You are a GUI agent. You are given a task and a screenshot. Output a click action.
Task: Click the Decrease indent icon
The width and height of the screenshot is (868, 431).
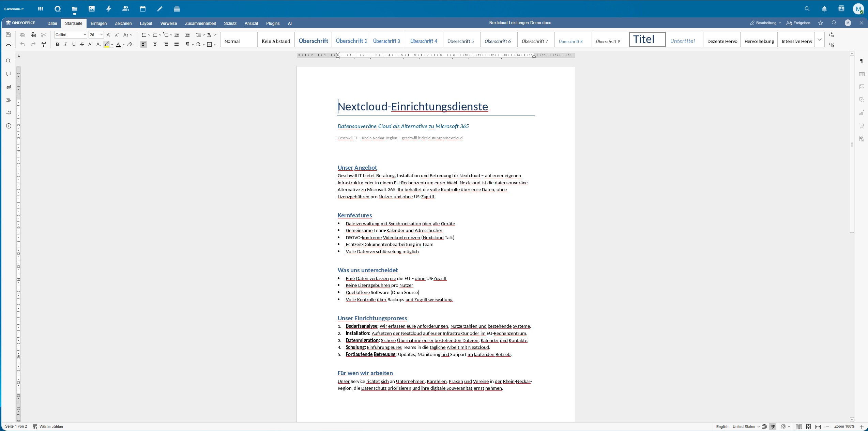click(177, 35)
